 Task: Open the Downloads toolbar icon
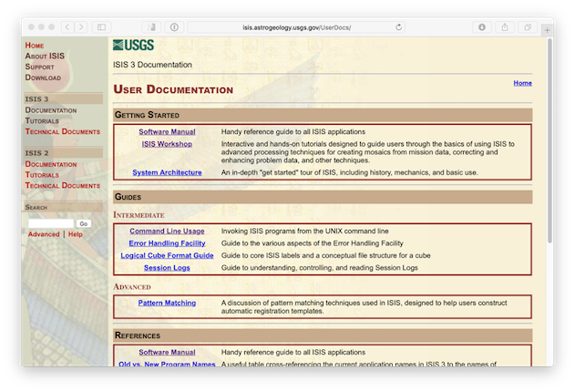point(482,27)
